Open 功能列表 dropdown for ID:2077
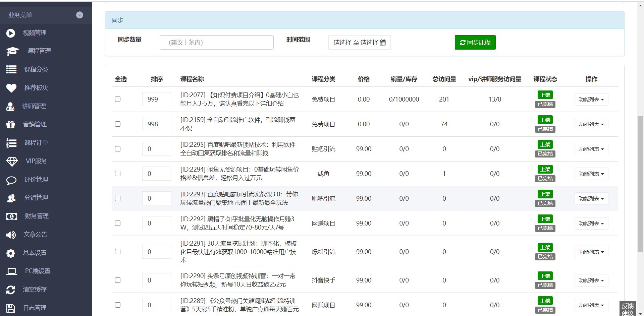644x316 pixels. pos(591,100)
